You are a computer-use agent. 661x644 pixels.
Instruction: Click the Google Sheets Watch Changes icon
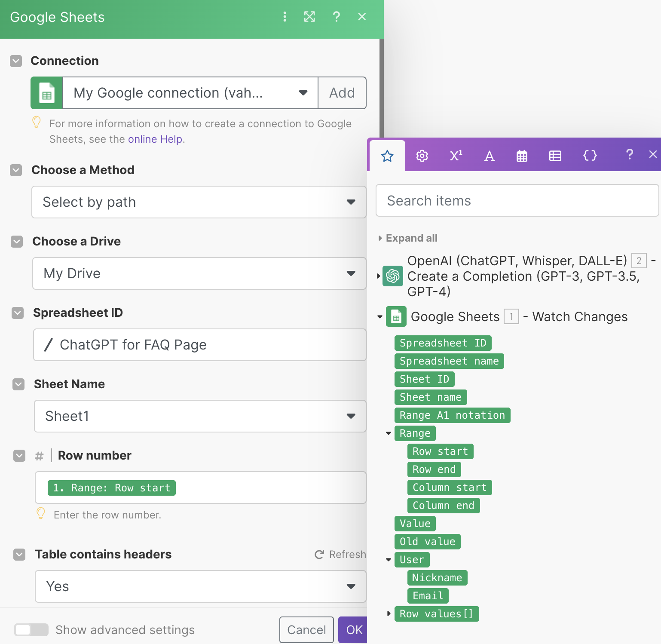pos(396,317)
